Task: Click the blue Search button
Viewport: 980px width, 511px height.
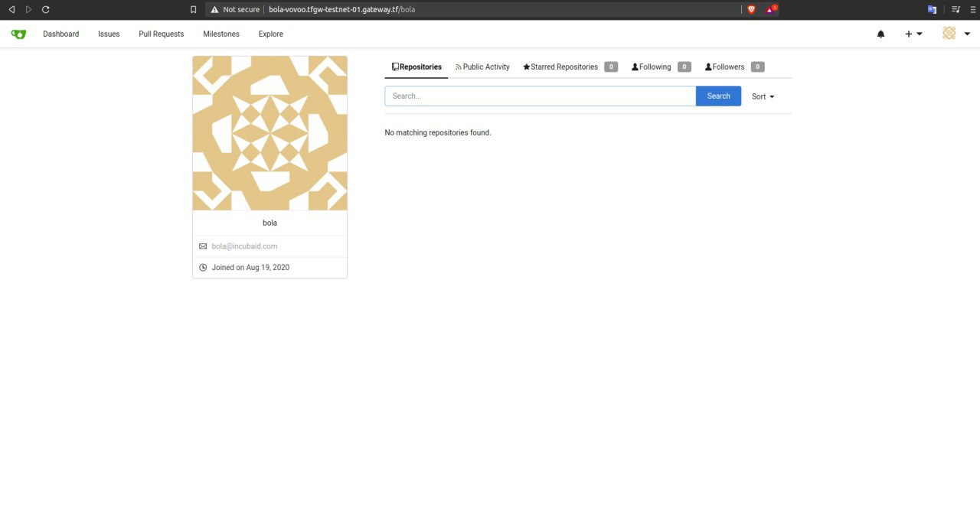Action: [718, 96]
